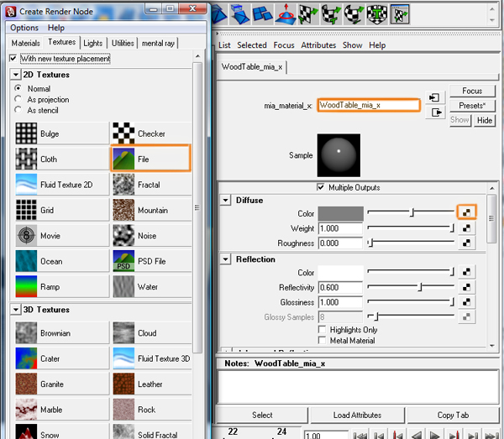The height and width of the screenshot is (439, 504).
Task: Collapse the 3D Textures section
Action: coord(15,310)
